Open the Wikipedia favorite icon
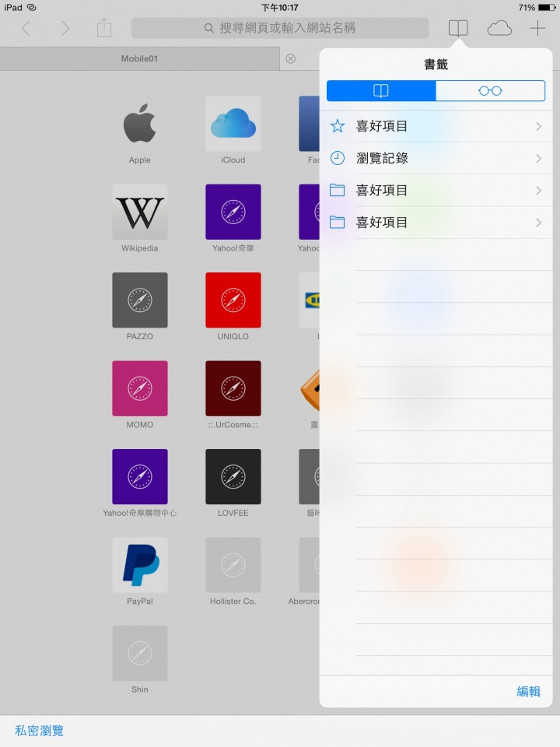560x747 pixels. [139, 212]
